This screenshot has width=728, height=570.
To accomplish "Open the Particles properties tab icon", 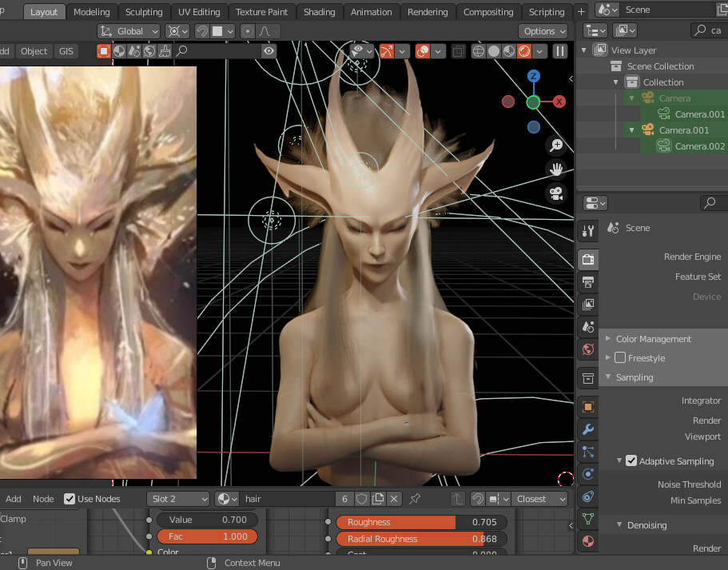I will 588,452.
